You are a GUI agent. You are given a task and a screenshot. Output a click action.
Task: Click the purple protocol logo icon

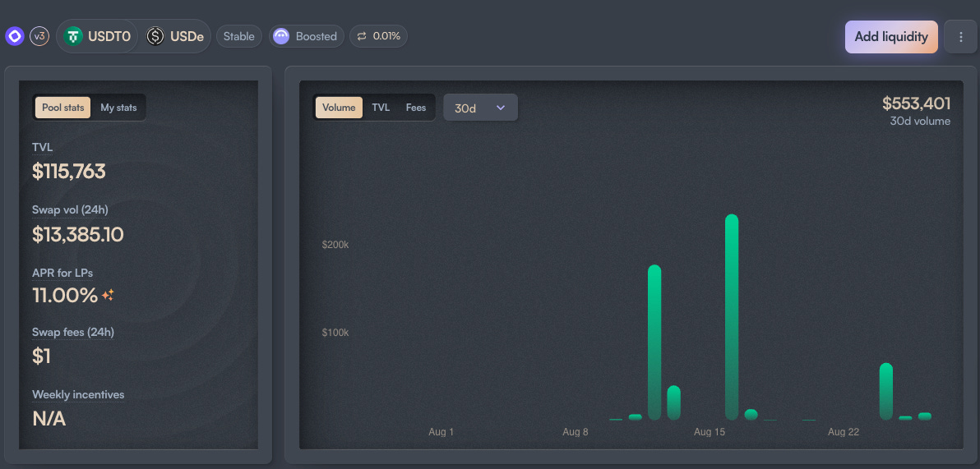(x=15, y=36)
